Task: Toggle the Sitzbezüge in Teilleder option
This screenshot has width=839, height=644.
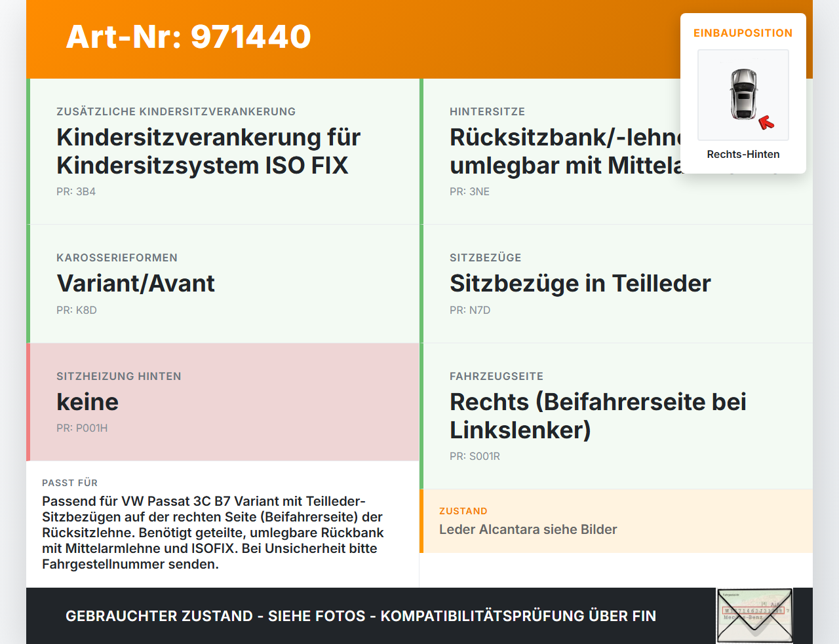Action: (616, 284)
